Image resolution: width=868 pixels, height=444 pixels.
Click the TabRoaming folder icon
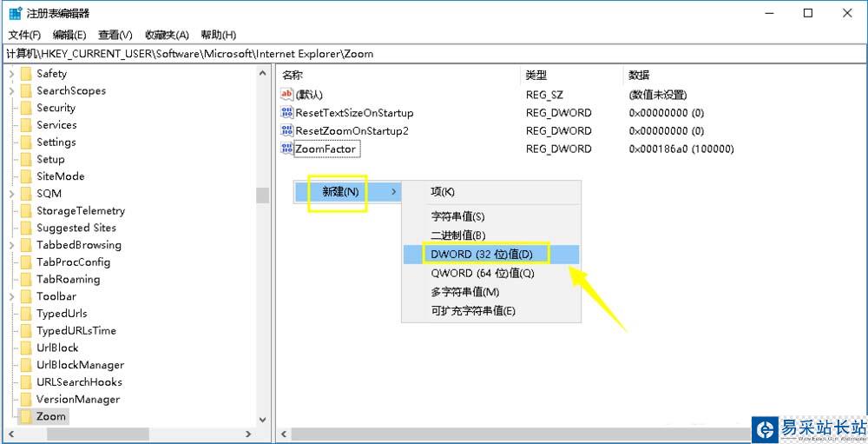26,280
